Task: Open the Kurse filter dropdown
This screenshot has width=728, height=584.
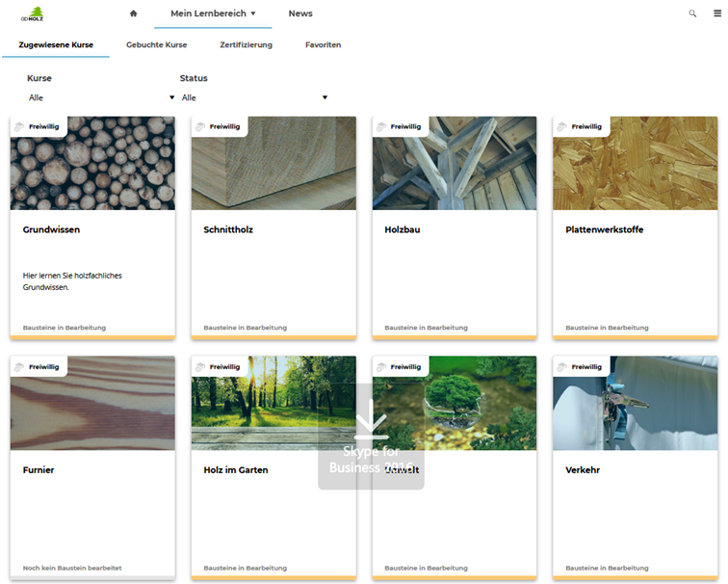Action: pos(101,97)
